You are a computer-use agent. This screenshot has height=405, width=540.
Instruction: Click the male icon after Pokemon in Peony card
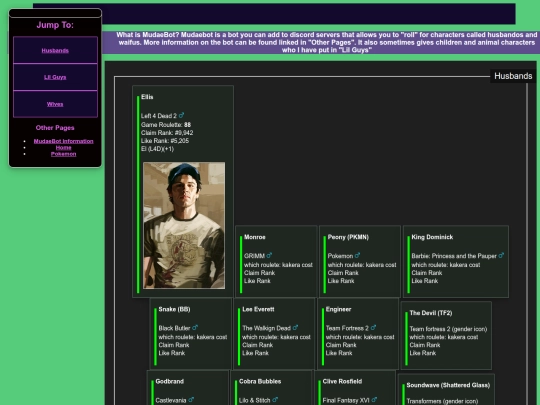357,255
